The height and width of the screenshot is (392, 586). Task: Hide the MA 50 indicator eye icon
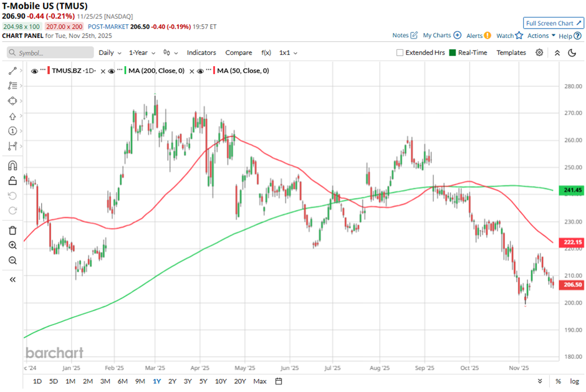[x=200, y=71]
